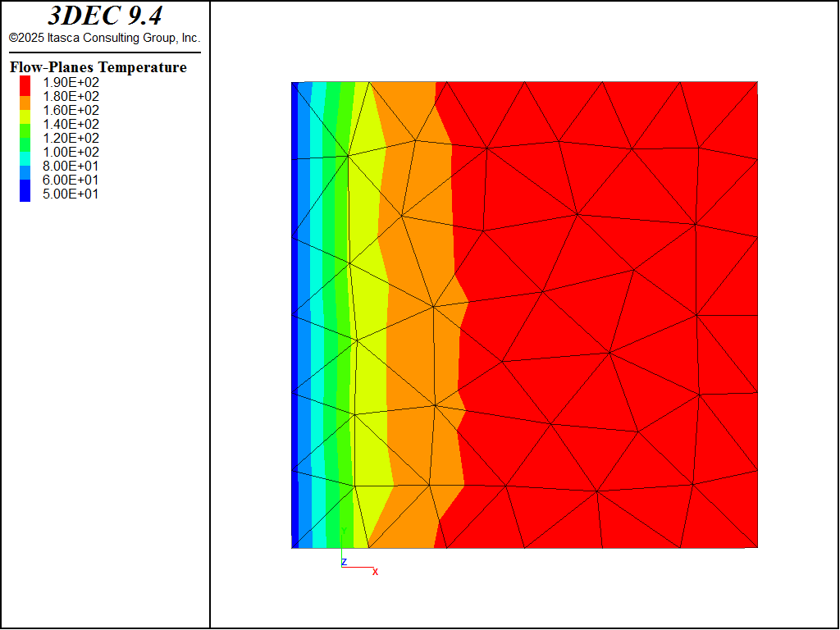Click the 1.40E+02 legend value label
This screenshot has height=630, width=840.
tap(71, 124)
